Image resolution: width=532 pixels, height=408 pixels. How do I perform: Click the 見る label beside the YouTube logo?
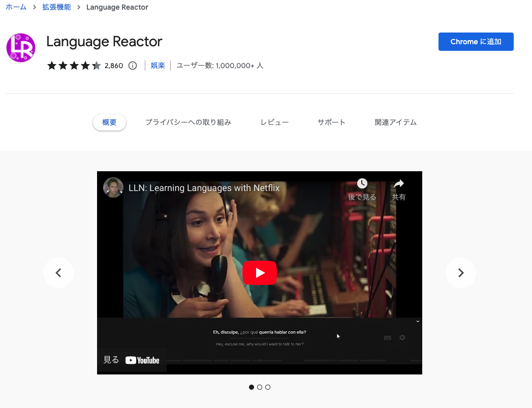(111, 360)
